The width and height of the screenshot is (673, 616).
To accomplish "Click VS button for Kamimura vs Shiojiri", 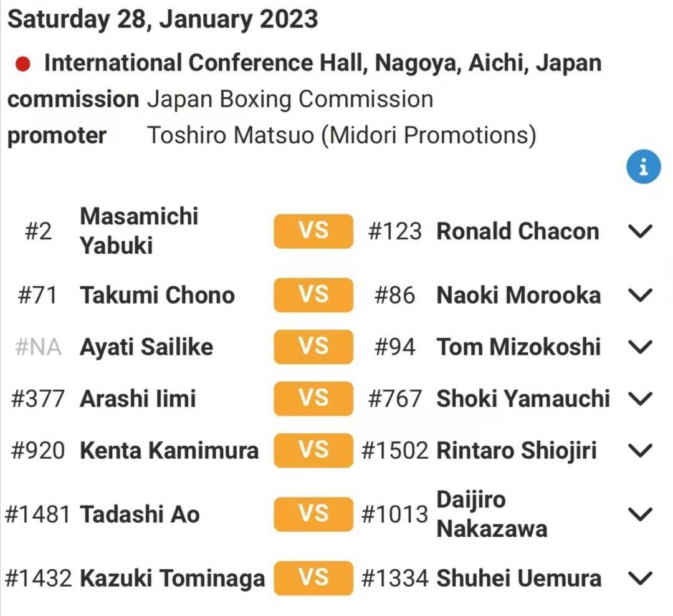I will click(x=313, y=450).
